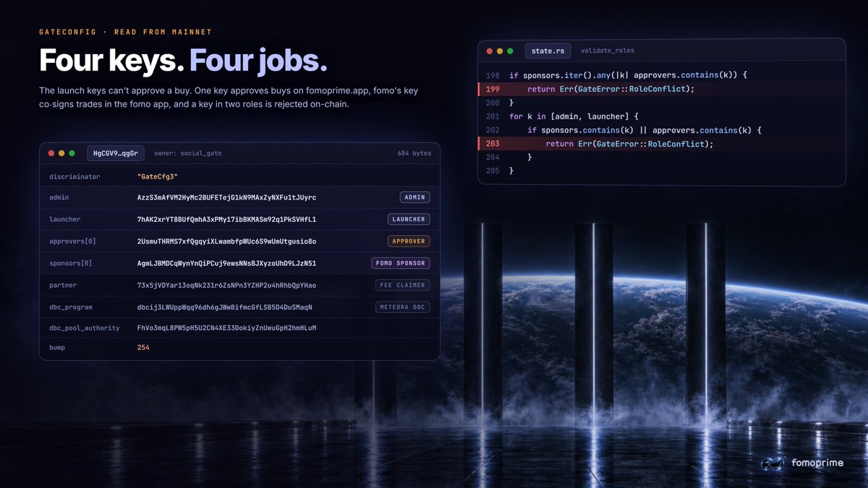This screenshot has width=868, height=488.
Task: Click the fomoprime logo icon
Action: 771,463
